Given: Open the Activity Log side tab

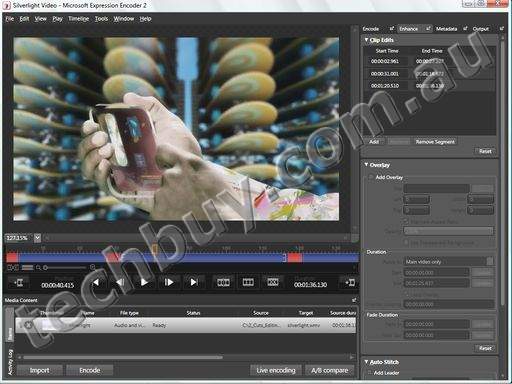Looking at the screenshot, I should click(10, 362).
